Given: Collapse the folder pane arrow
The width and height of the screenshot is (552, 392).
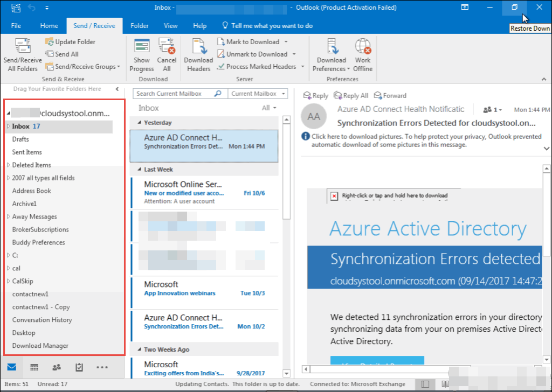Looking at the screenshot, I should click(117, 89).
